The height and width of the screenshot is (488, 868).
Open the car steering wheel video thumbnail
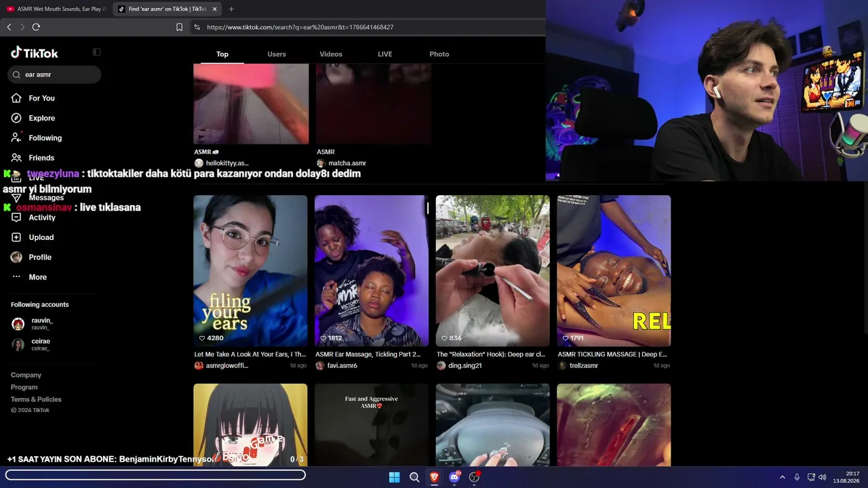tap(492, 425)
